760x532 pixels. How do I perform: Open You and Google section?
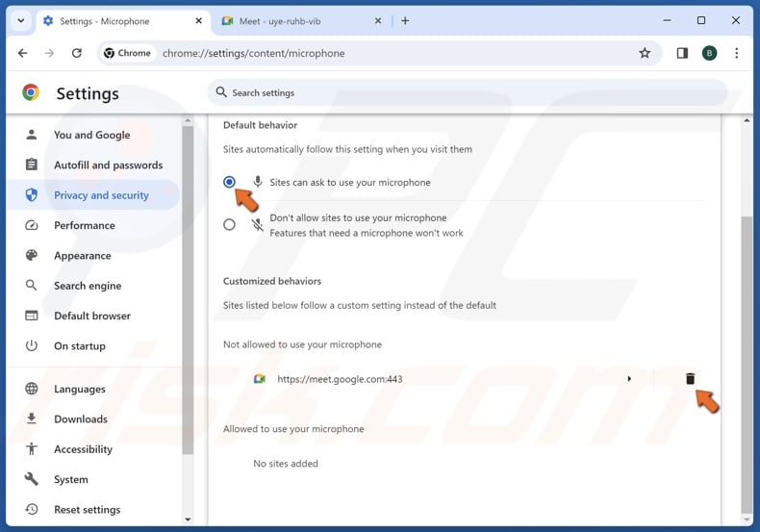[93, 135]
